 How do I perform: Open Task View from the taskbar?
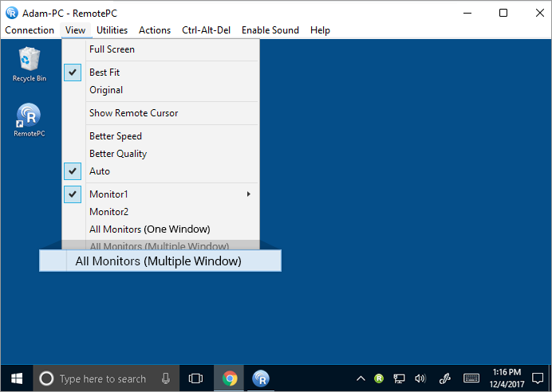pos(195,378)
